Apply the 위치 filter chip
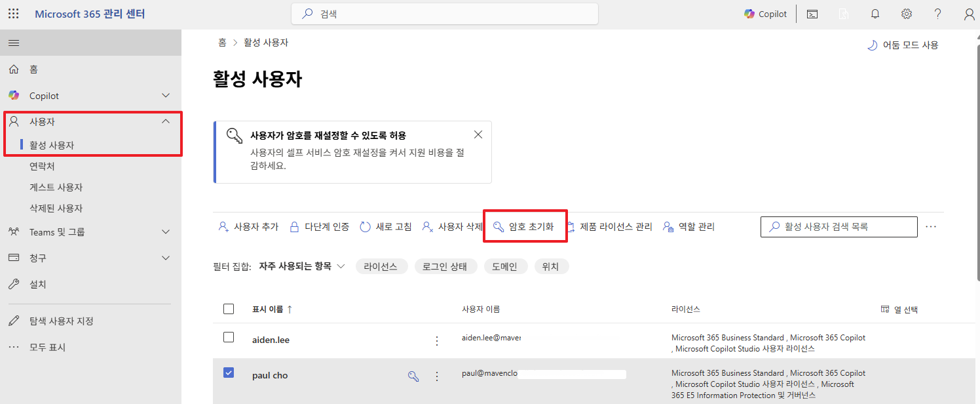The height and width of the screenshot is (404, 980). click(551, 266)
